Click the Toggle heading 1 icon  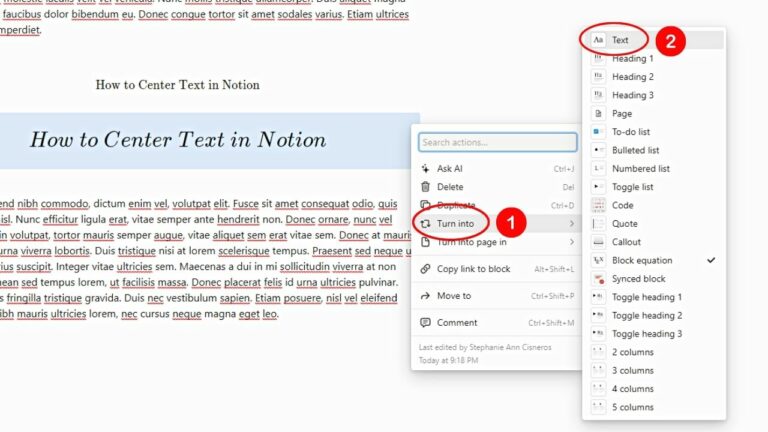pos(598,297)
